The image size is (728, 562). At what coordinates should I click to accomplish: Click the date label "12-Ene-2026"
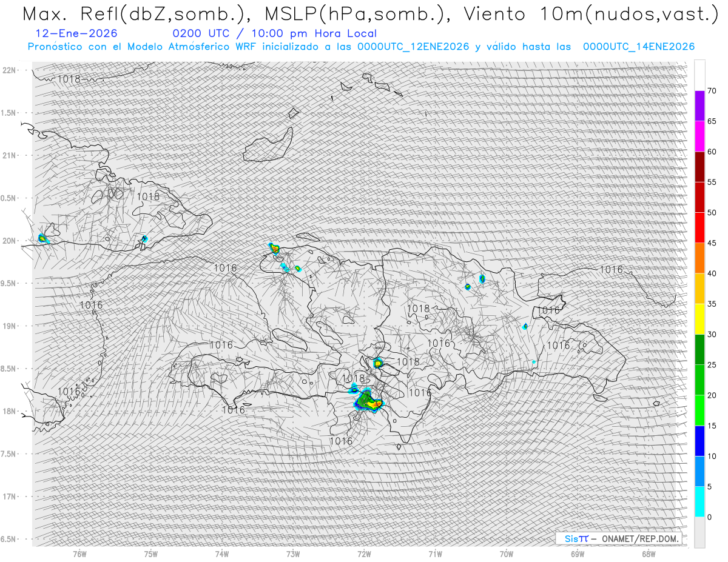tap(76, 34)
